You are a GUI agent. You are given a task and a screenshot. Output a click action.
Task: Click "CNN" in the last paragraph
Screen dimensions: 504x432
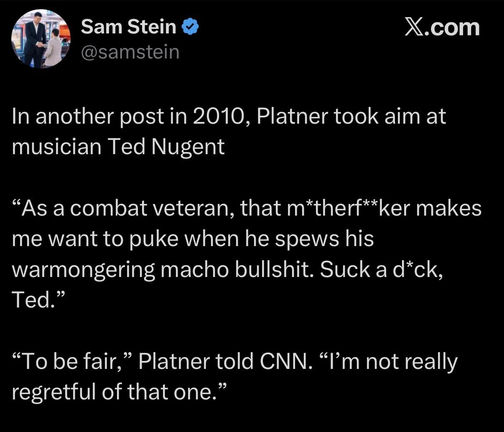coord(286,361)
